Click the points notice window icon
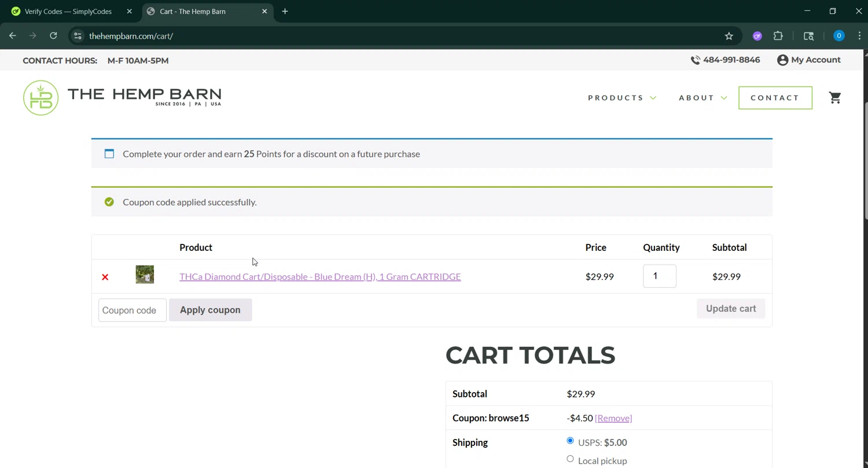868x468 pixels. pos(109,153)
